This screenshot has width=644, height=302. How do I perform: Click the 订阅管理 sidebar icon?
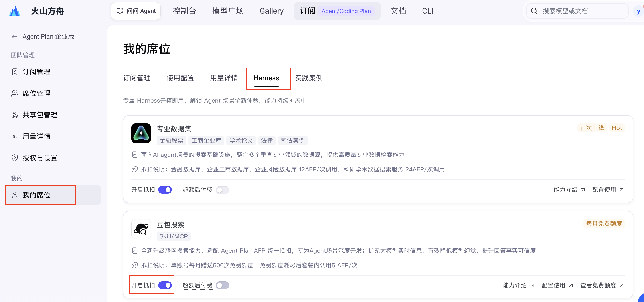15,72
